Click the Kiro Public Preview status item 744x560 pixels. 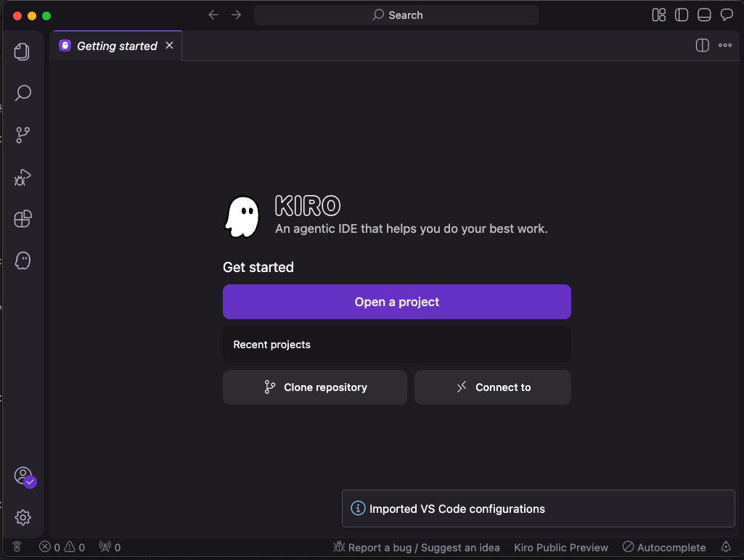pos(561,548)
